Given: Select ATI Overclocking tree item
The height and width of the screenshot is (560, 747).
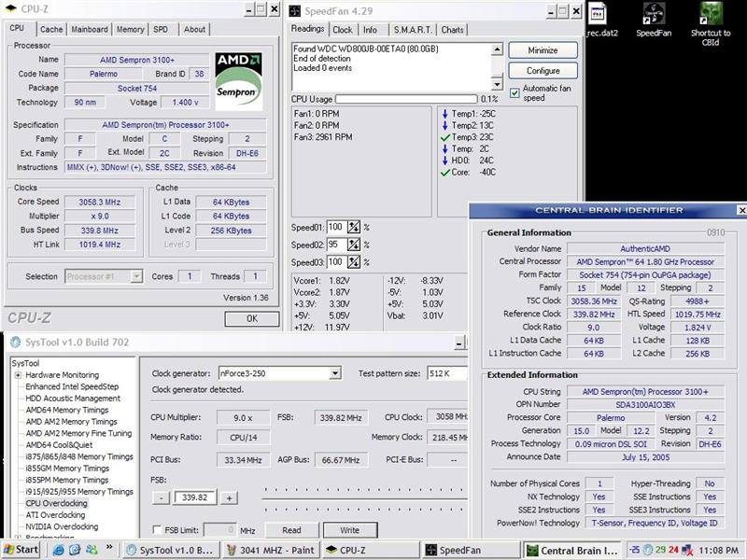Looking at the screenshot, I should click(55, 515).
